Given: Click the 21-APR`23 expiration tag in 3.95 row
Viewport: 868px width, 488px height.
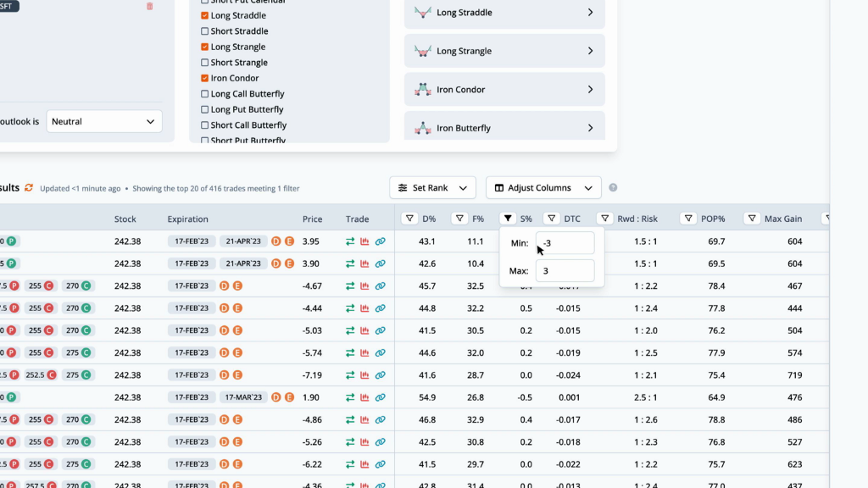Looking at the screenshot, I should (x=243, y=241).
